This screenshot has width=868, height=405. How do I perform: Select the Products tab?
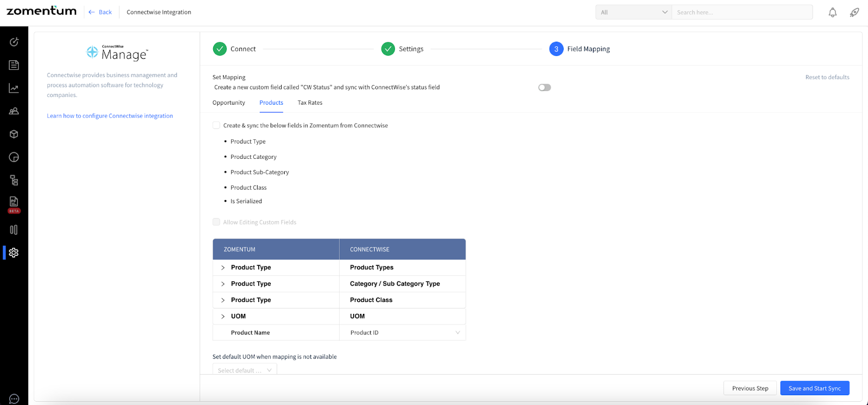click(x=271, y=102)
